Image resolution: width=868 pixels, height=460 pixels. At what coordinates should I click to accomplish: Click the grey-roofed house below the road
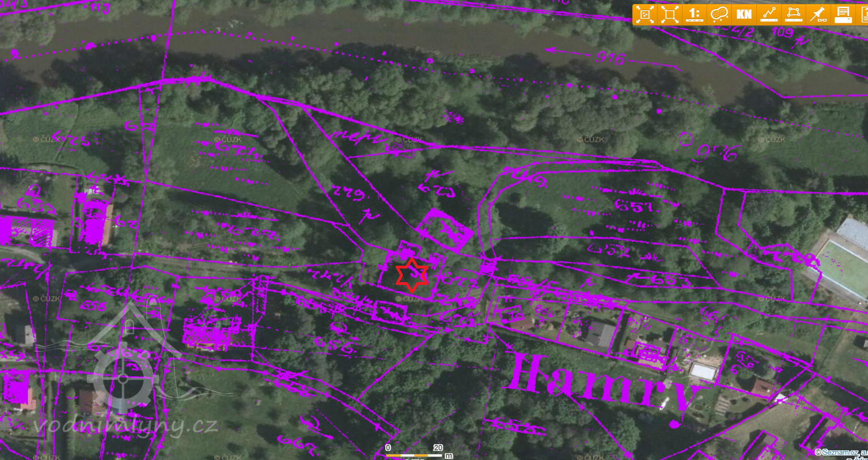[x=599, y=333]
